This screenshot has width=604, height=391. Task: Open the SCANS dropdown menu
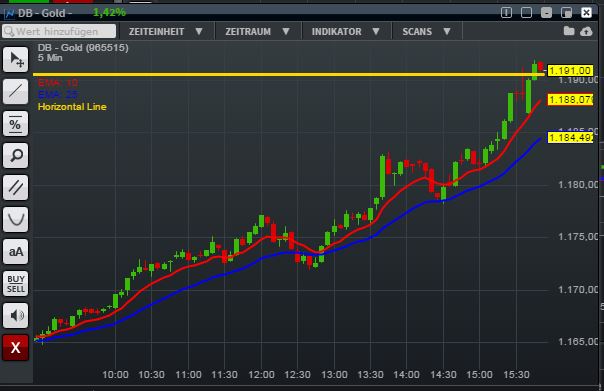[426, 32]
